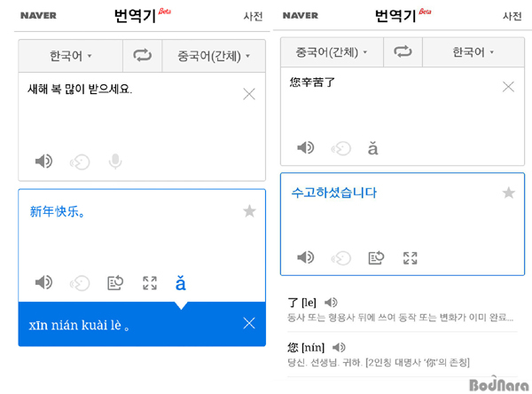Play pronunciation of dictionary entry 您 [nín]
Image resolution: width=532 pixels, height=394 pixels.
click(339, 347)
